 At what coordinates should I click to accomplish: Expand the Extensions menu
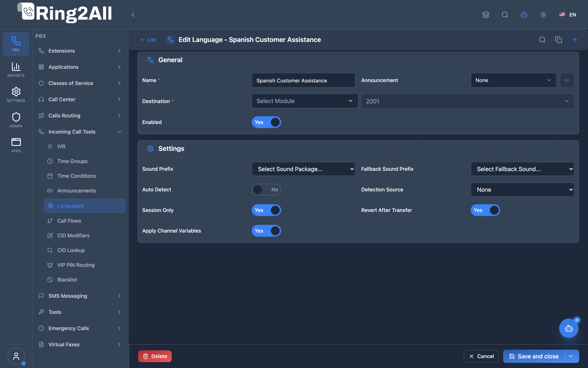click(x=80, y=51)
